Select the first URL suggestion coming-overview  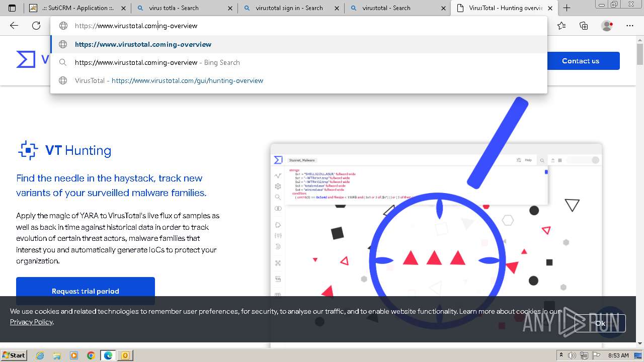[299, 44]
